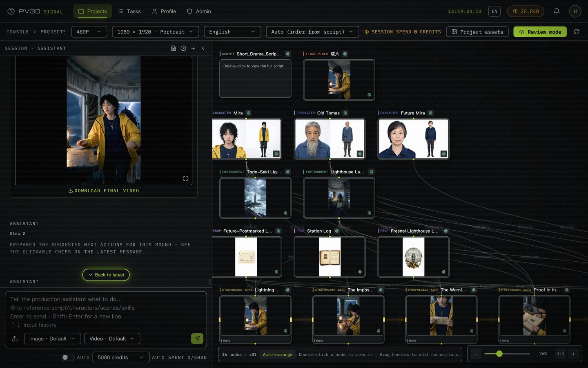Zoom out the canvas with minus icon

[x=476, y=354]
